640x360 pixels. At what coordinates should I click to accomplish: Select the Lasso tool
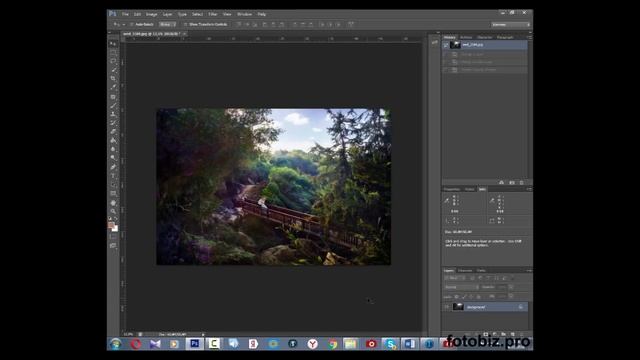pos(113,61)
